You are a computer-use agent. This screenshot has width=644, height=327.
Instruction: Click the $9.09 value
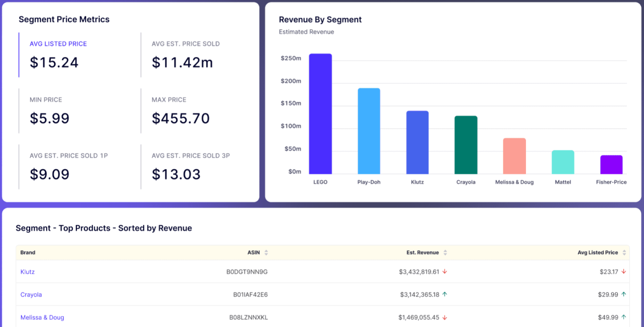click(x=50, y=174)
